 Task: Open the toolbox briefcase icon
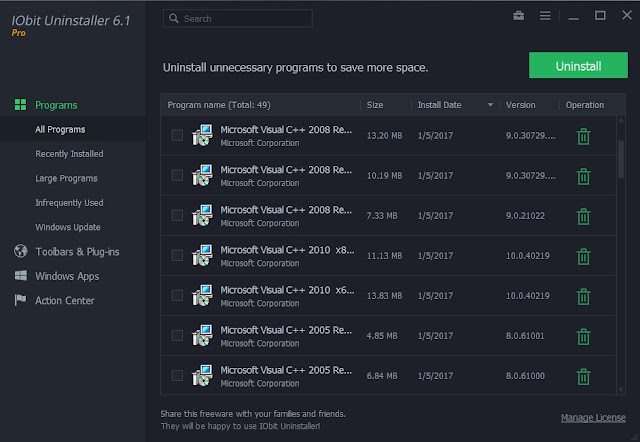coord(518,16)
